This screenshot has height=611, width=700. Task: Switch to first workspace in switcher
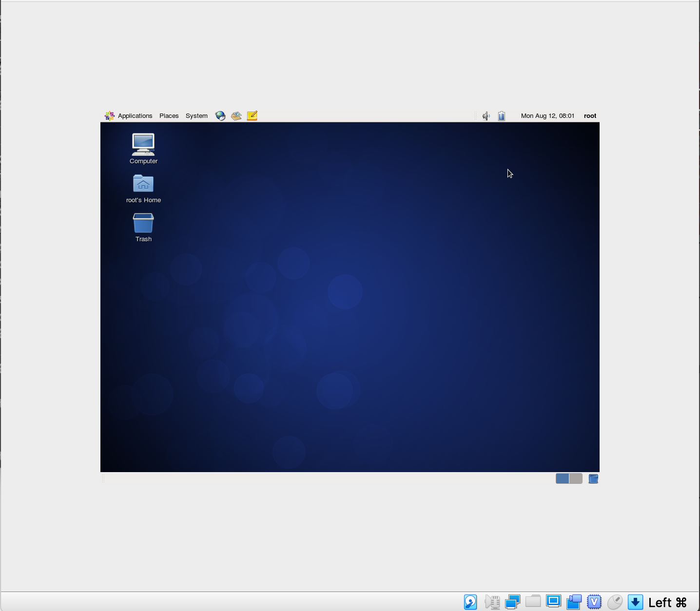point(563,478)
